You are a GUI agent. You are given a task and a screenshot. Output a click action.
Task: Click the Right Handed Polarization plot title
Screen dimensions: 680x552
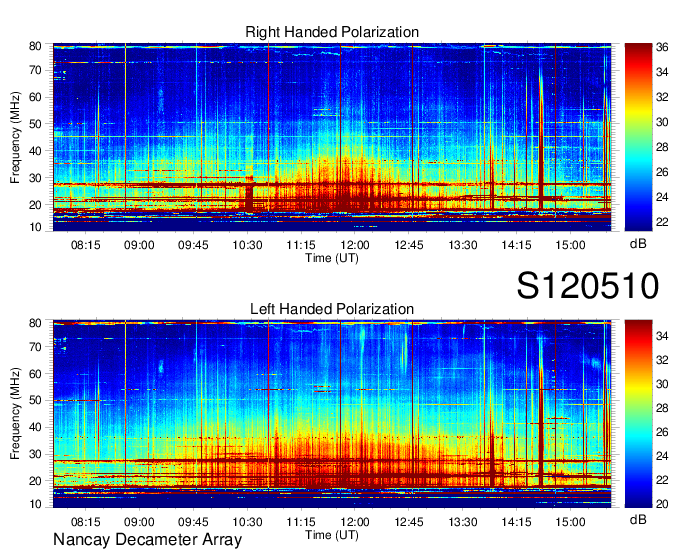coord(332,32)
